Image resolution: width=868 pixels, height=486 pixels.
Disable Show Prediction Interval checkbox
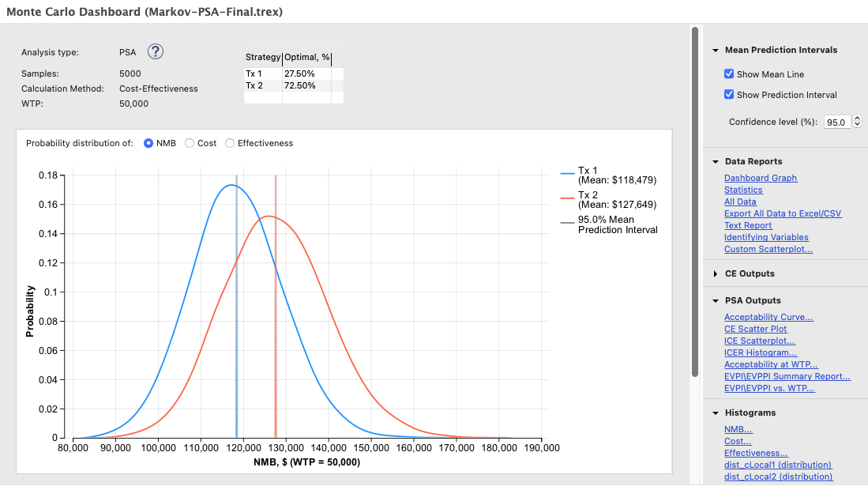(x=730, y=95)
